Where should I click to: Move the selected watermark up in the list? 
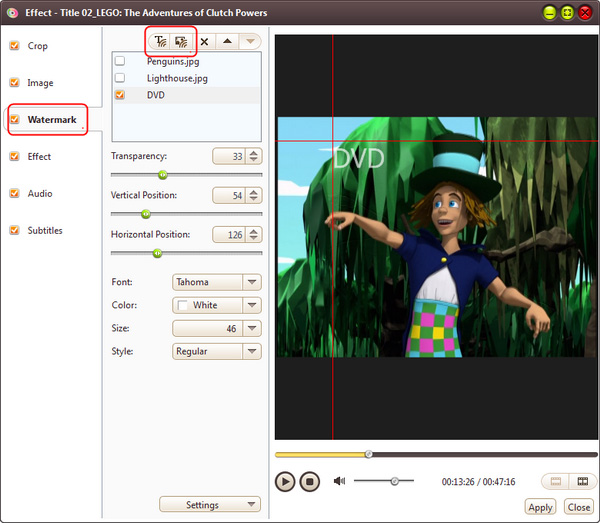pyautogui.click(x=227, y=42)
